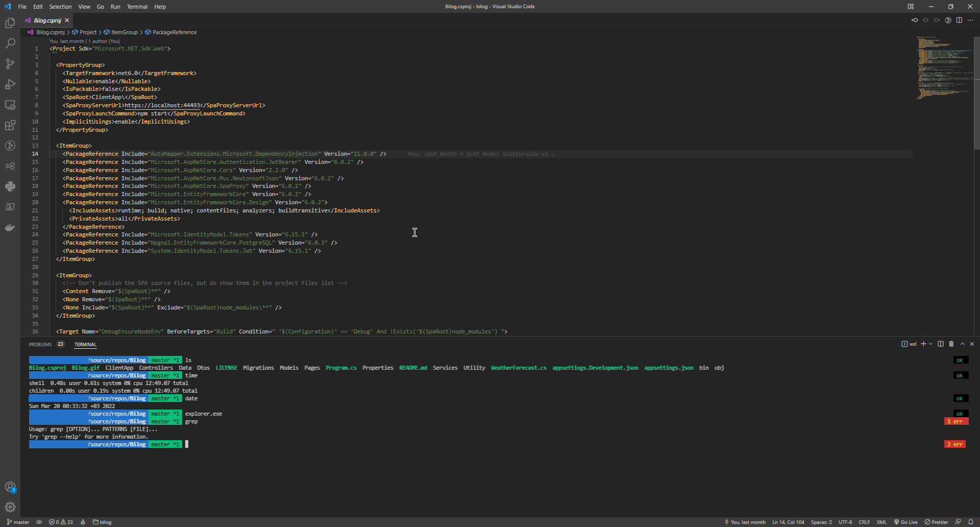Viewport: 980px width, 527px height.
Task: Open the View menu
Action: [84, 7]
